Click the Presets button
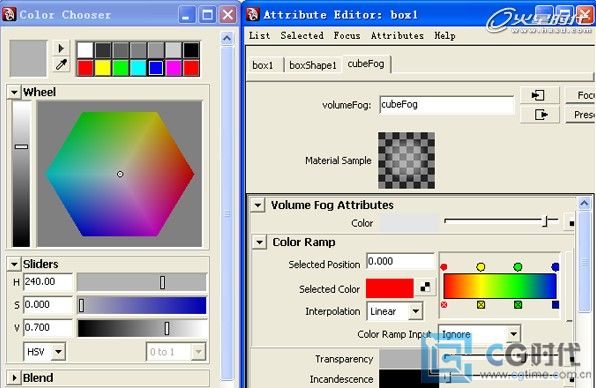Image resolution: width=596 pixels, height=388 pixels. pyautogui.click(x=580, y=114)
